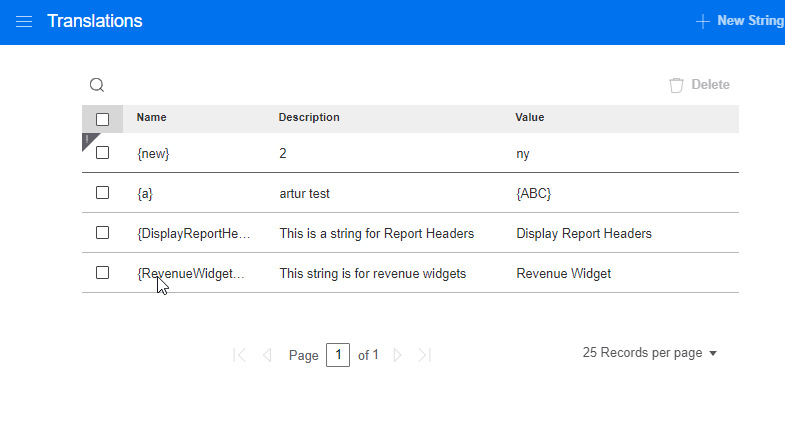Check the {RevenueWidget... row checkbox

pyautogui.click(x=102, y=273)
